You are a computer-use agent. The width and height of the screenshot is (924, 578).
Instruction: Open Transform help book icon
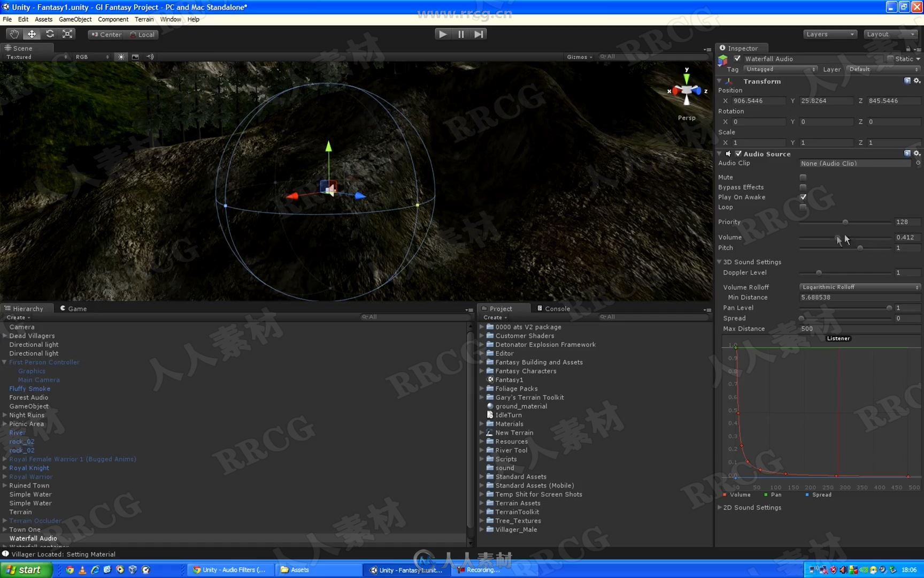(x=907, y=81)
